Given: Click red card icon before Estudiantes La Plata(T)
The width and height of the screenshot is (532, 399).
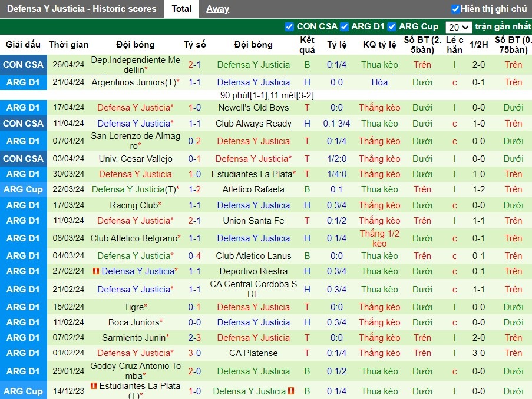Looking at the screenshot, I should [94, 386].
